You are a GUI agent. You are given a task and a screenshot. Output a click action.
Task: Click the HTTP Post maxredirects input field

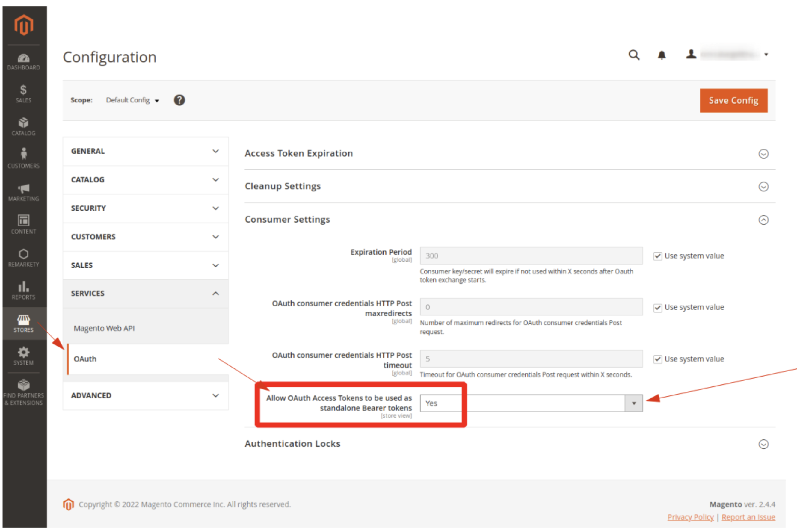(531, 307)
